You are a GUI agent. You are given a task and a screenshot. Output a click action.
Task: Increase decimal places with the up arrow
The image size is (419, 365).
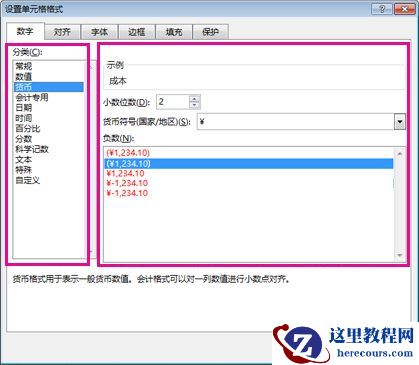pos(195,98)
